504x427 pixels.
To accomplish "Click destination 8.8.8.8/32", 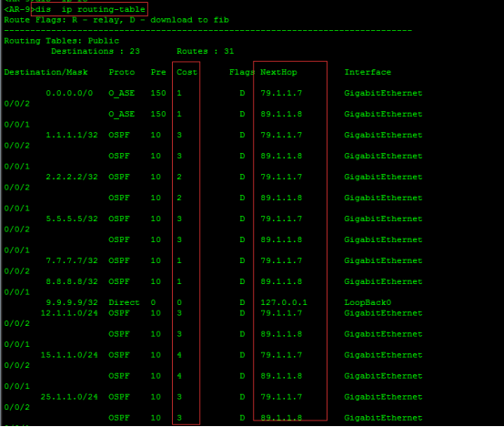I will pyautogui.click(x=72, y=281).
